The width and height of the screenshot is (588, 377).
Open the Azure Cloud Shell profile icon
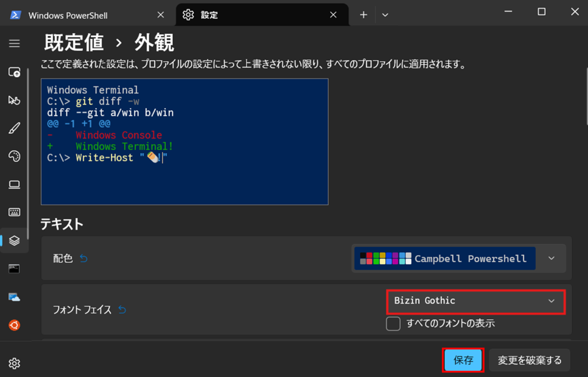tap(14, 297)
